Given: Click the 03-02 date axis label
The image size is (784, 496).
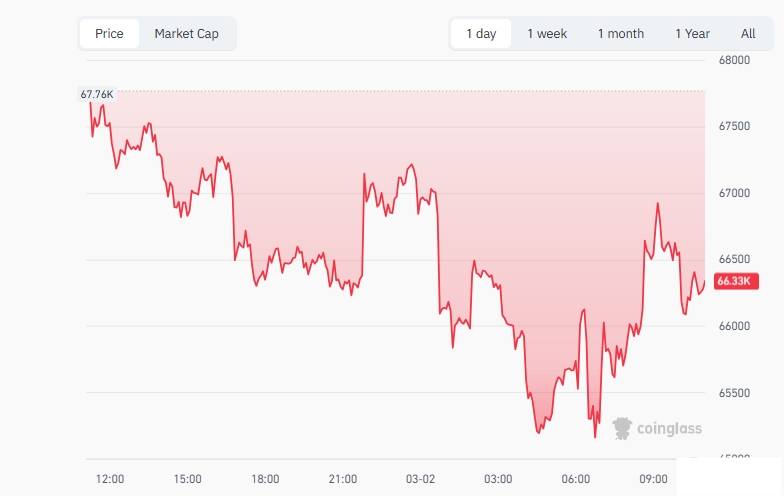Looking at the screenshot, I should (x=420, y=479).
